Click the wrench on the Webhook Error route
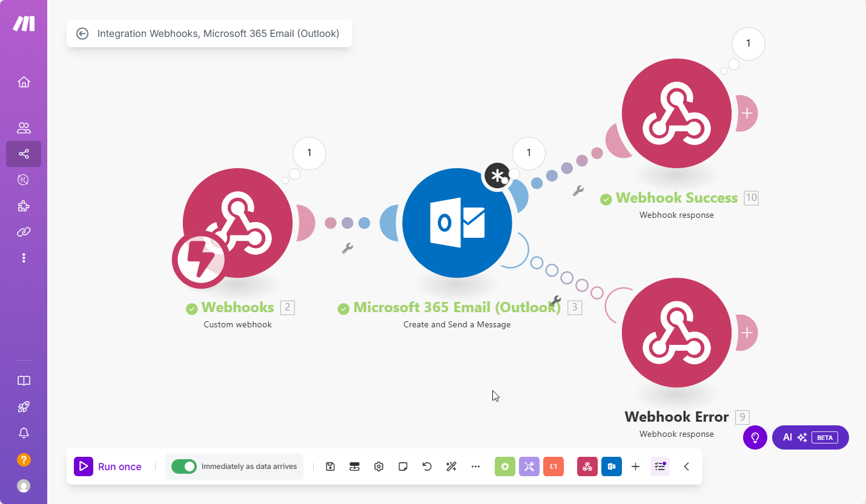Image resolution: width=866 pixels, height=504 pixels. [x=555, y=301]
